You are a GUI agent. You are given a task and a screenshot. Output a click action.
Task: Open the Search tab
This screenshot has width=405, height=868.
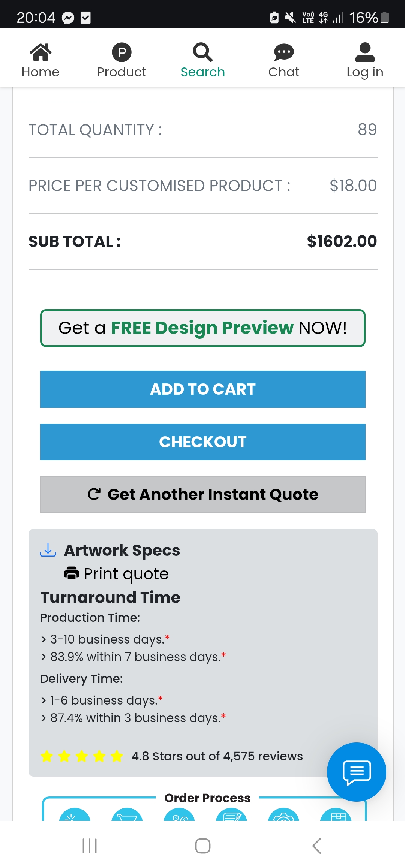(202, 60)
